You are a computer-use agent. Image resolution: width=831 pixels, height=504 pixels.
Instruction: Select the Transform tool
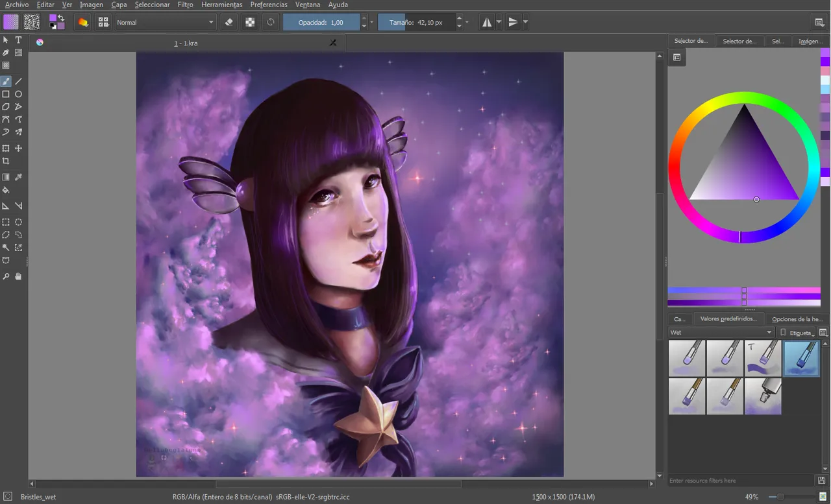tap(6, 149)
